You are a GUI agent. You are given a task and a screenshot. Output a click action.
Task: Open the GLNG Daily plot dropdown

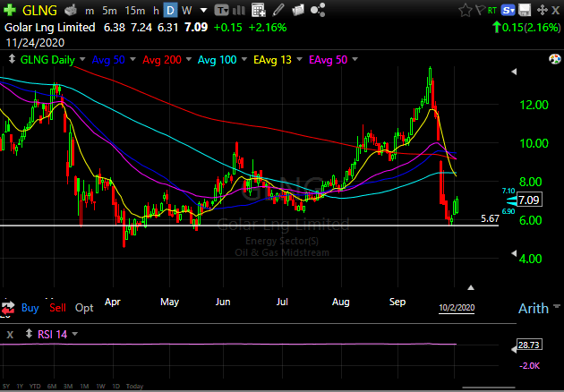pos(78,60)
